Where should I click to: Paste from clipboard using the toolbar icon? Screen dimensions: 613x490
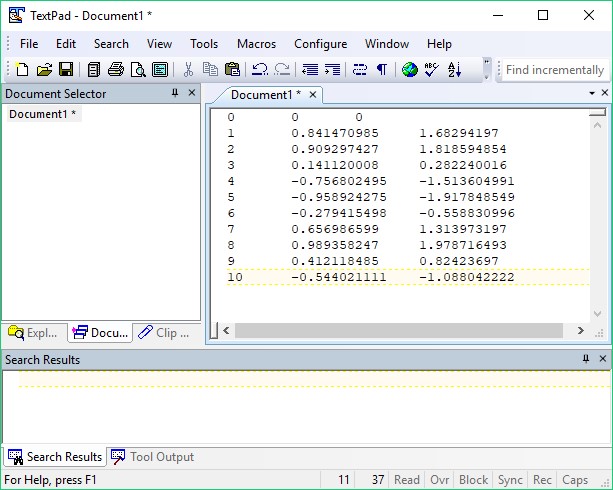pyautogui.click(x=232, y=70)
